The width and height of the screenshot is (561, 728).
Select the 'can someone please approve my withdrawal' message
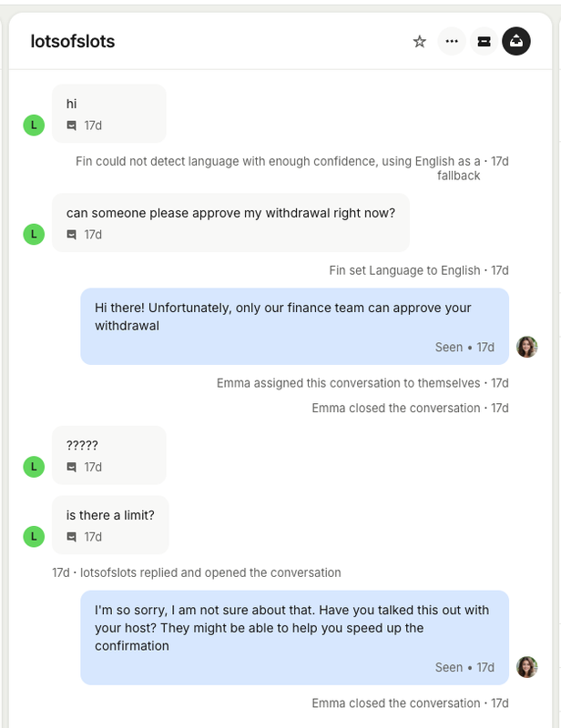[230, 214]
